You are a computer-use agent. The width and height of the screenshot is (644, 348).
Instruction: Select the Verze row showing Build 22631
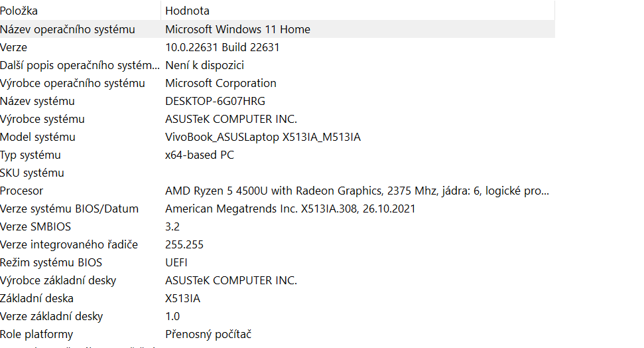click(277, 47)
